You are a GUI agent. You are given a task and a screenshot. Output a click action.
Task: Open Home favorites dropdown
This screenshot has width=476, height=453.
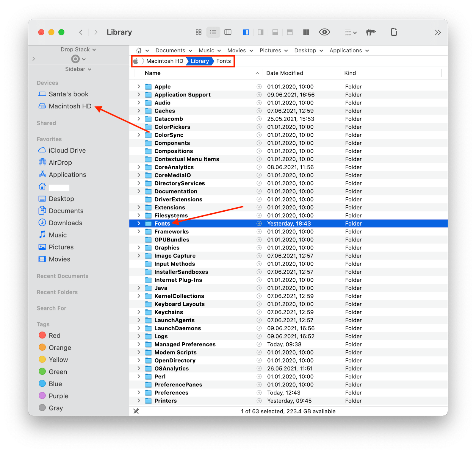(142, 51)
